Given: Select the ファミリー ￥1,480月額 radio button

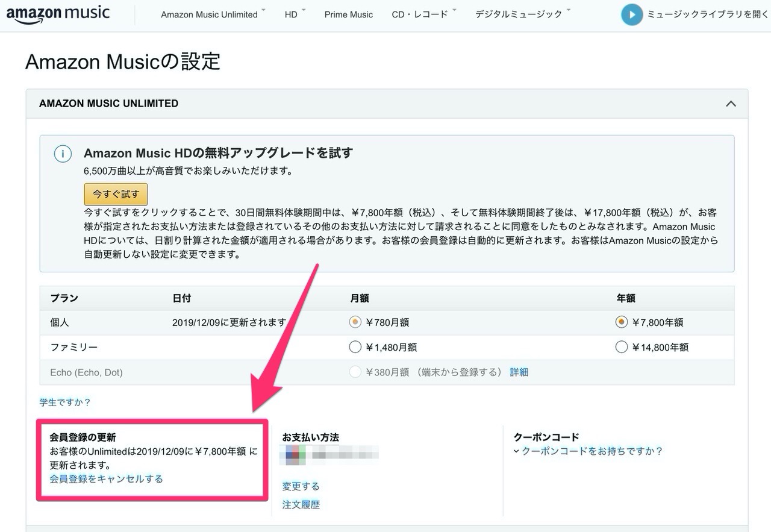Looking at the screenshot, I should (355, 347).
